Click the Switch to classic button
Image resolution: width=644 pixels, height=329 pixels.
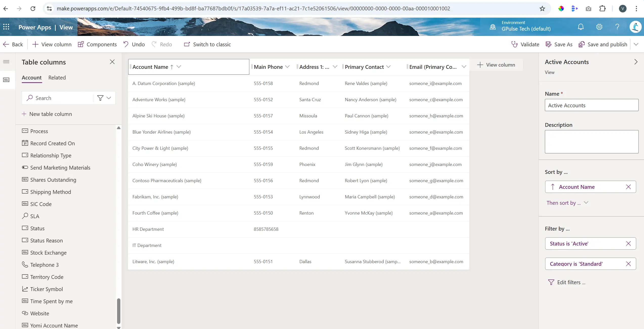click(207, 44)
